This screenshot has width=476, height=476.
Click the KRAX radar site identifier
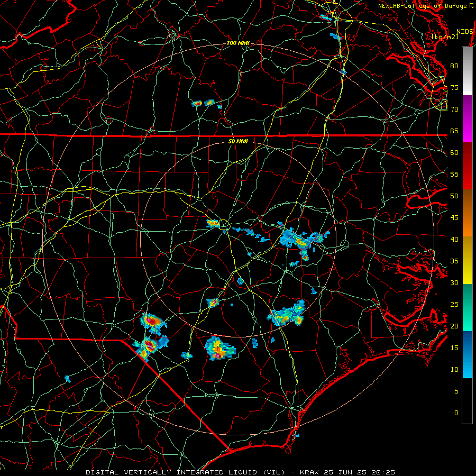tap(311, 472)
